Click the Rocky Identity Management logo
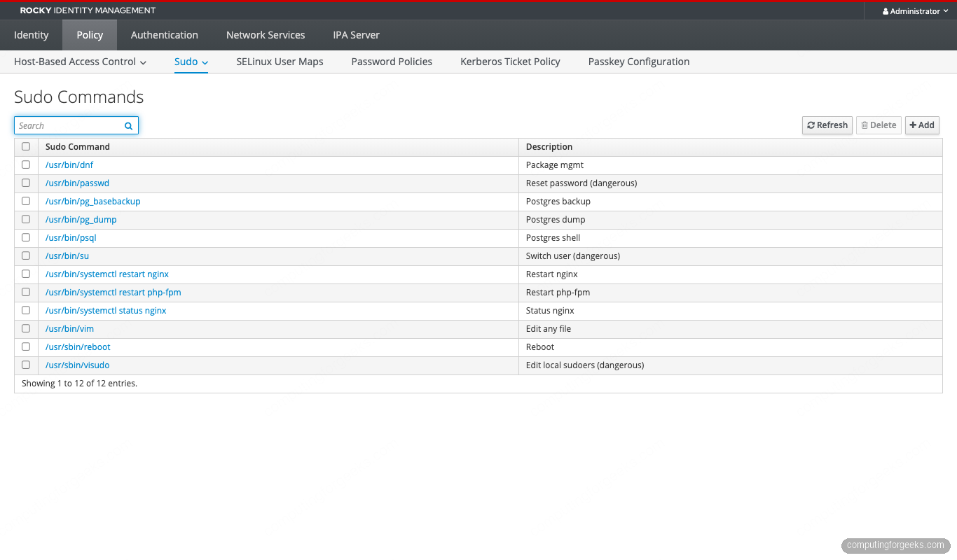 click(x=88, y=10)
